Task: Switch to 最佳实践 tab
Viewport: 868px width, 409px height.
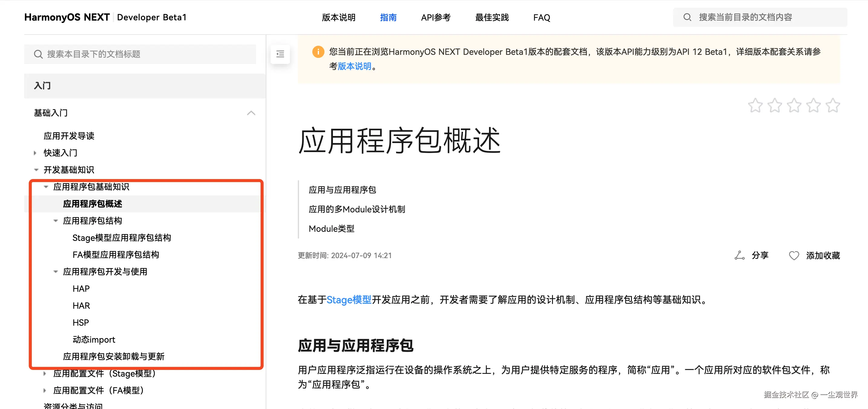Action: click(x=492, y=18)
